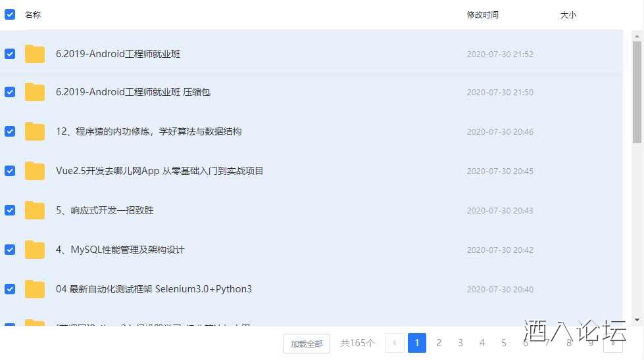Click the 加载全部 button

point(307,344)
